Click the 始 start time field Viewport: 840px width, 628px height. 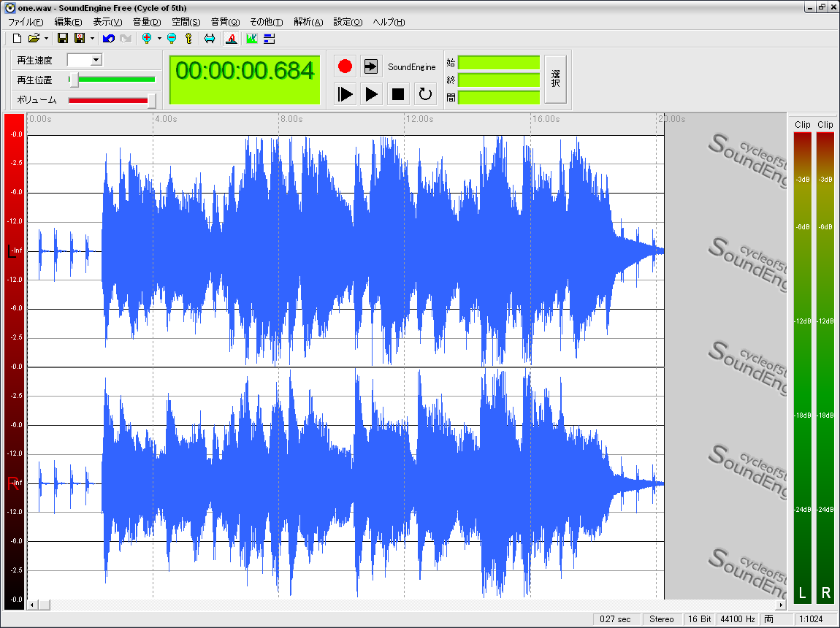click(x=499, y=63)
